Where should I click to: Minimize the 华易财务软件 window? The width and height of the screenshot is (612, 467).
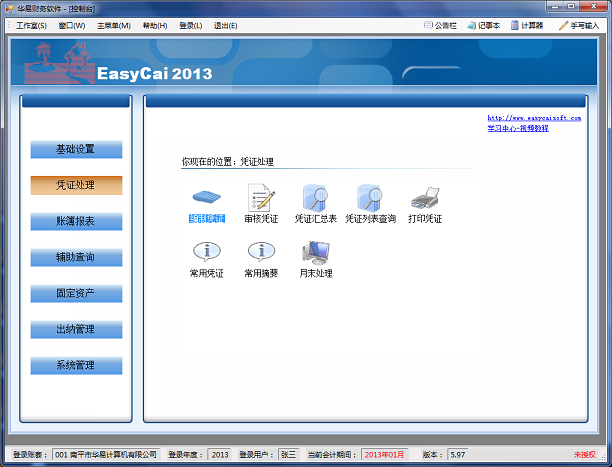555,6
